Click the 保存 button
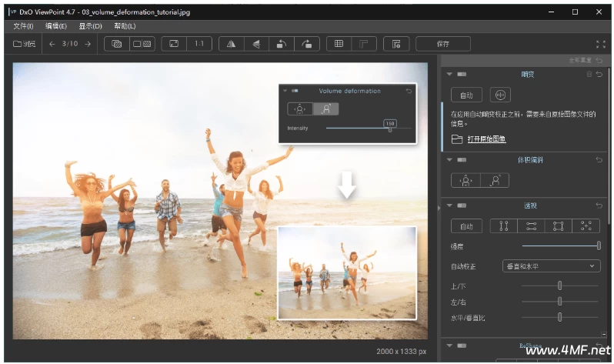 (x=442, y=44)
